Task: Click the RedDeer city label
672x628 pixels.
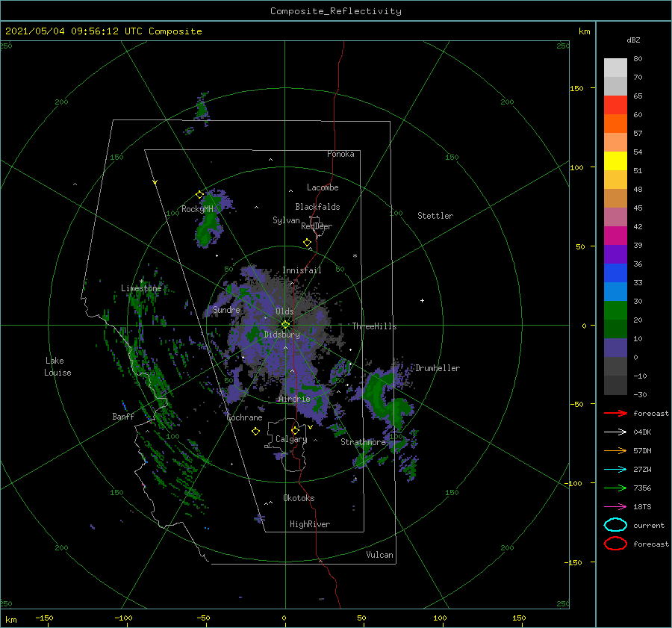Action: 317,226
